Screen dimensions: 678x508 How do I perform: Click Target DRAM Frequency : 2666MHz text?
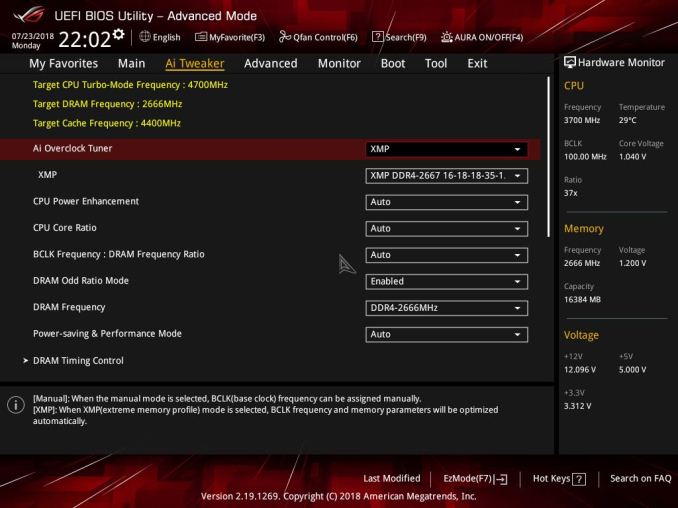pyautogui.click(x=107, y=104)
